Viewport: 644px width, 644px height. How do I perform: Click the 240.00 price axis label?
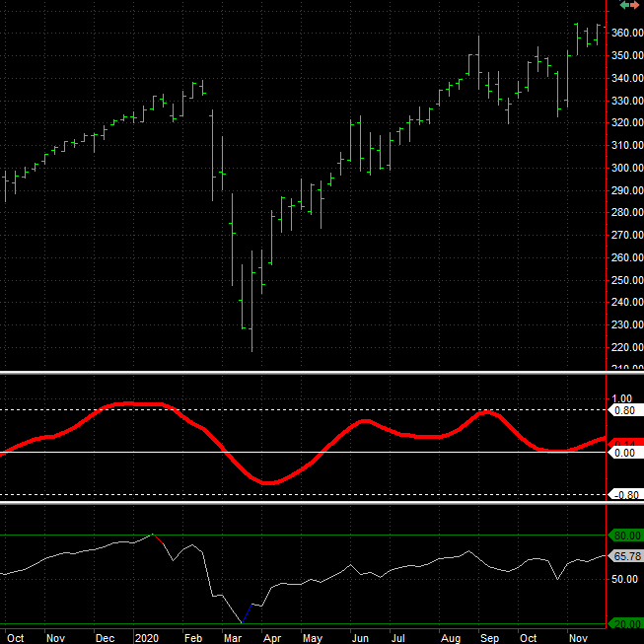pyautogui.click(x=627, y=303)
